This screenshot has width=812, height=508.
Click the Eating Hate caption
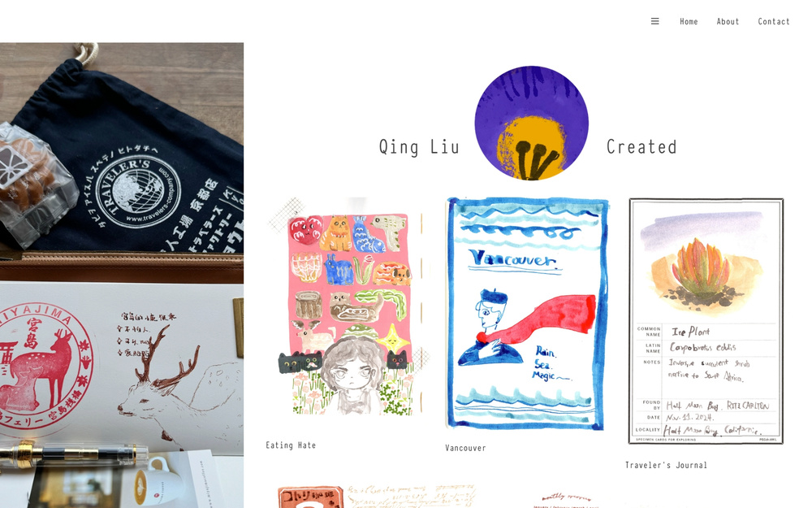coord(291,445)
